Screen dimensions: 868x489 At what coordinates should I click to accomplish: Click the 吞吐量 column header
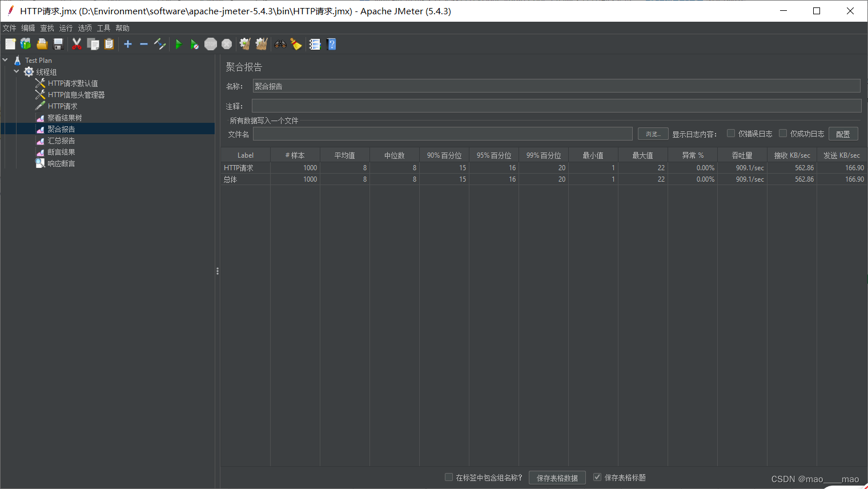(x=742, y=155)
